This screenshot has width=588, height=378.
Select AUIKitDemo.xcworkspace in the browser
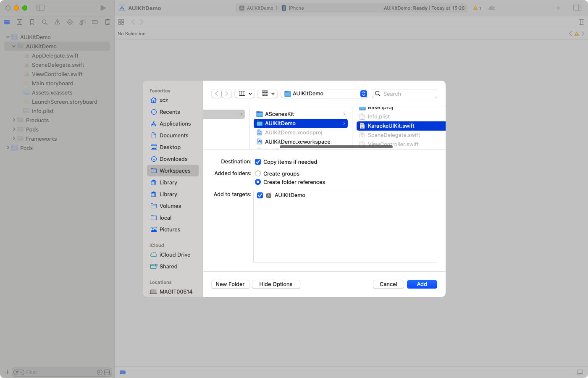point(301,142)
